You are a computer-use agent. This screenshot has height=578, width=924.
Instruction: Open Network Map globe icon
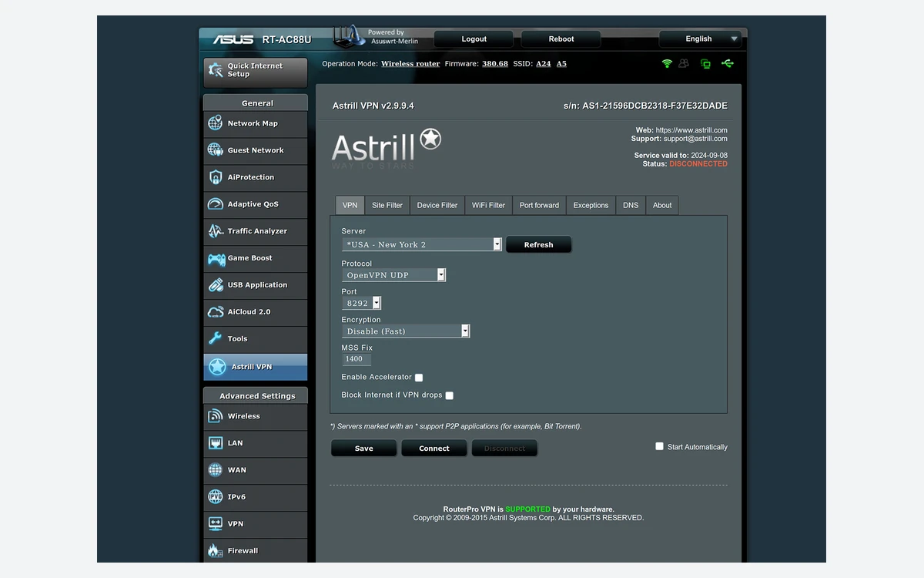pyautogui.click(x=216, y=123)
